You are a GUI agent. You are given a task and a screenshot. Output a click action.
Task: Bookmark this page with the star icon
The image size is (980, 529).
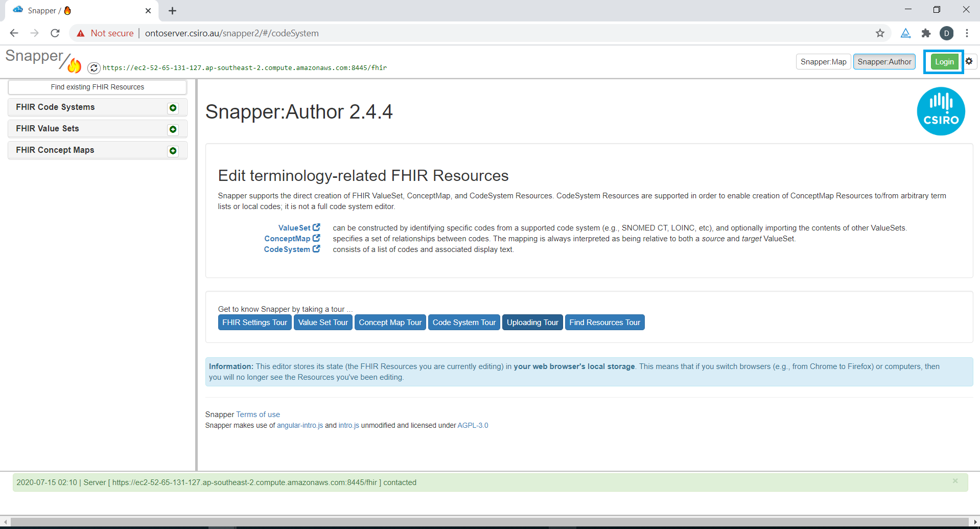[x=880, y=33]
